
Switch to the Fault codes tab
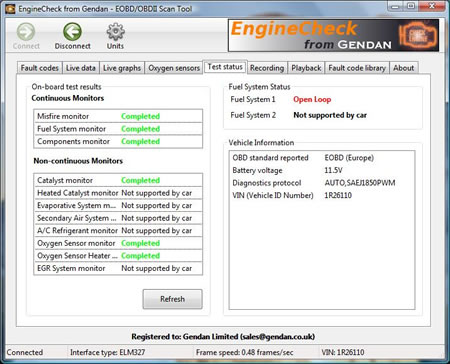[40, 68]
